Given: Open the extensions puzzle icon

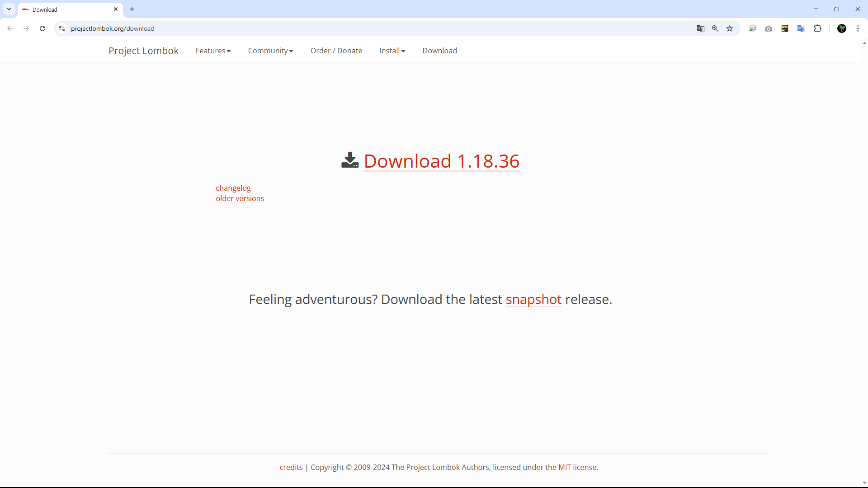Looking at the screenshot, I should pyautogui.click(x=817, y=28).
